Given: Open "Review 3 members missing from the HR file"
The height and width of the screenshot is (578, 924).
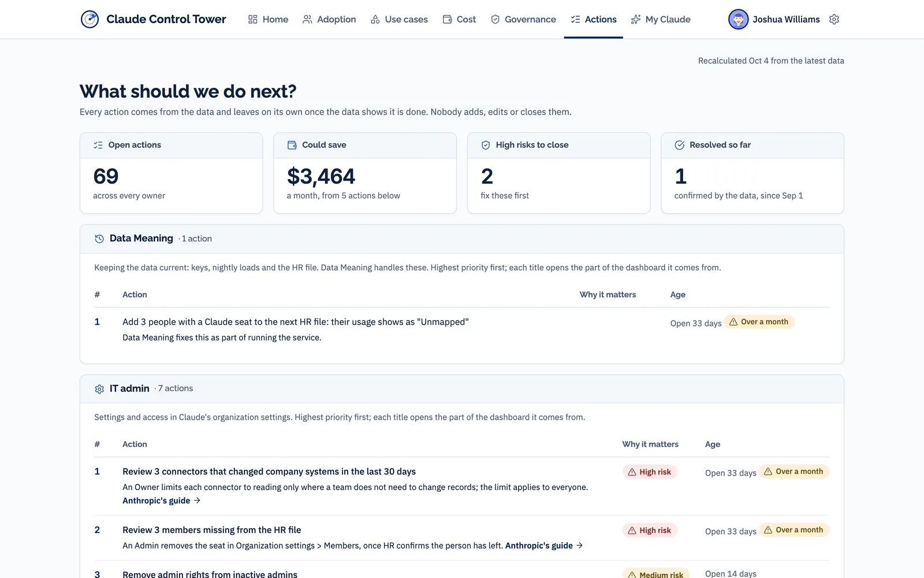Looking at the screenshot, I should 211,530.
